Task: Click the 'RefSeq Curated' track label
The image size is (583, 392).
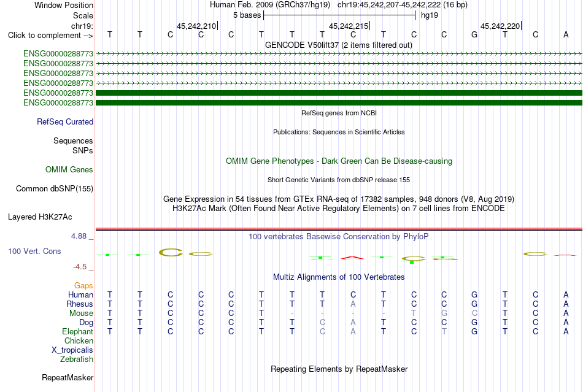Action: point(65,122)
